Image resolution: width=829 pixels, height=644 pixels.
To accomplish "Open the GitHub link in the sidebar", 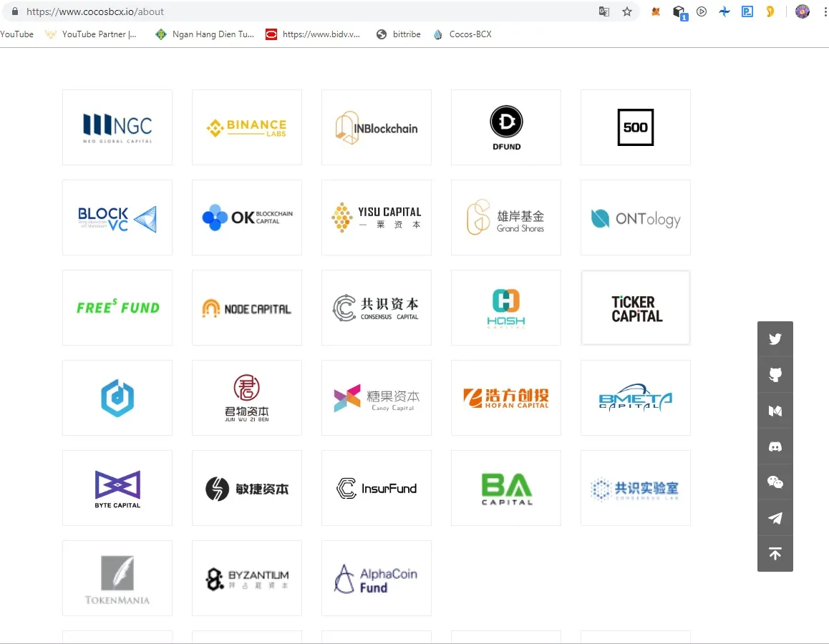I will tap(775, 375).
